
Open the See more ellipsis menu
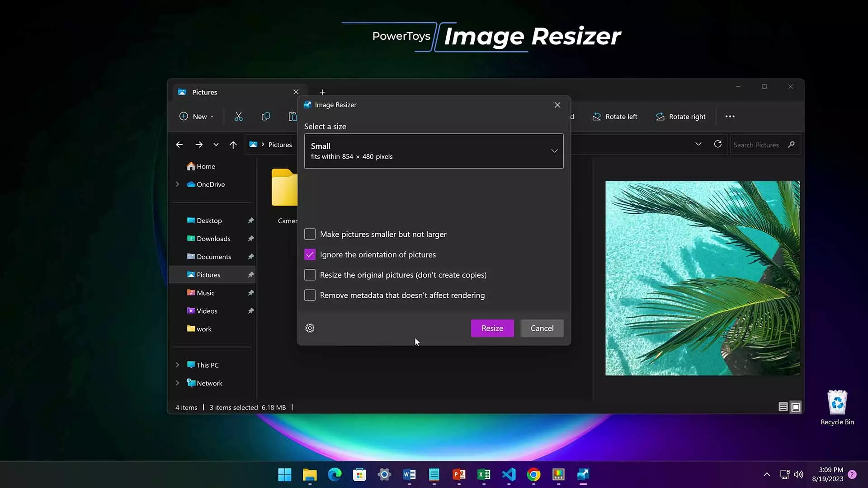click(730, 117)
